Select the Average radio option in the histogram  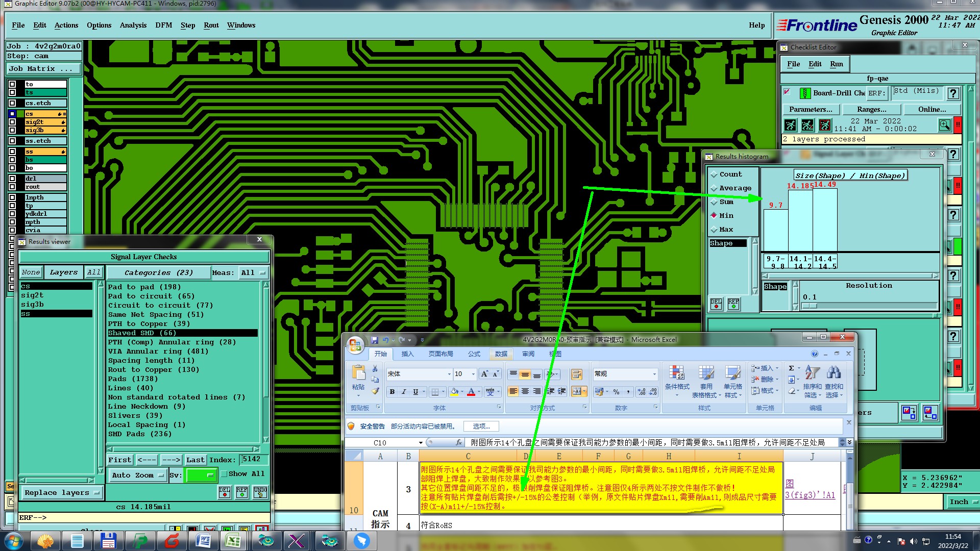click(x=714, y=189)
